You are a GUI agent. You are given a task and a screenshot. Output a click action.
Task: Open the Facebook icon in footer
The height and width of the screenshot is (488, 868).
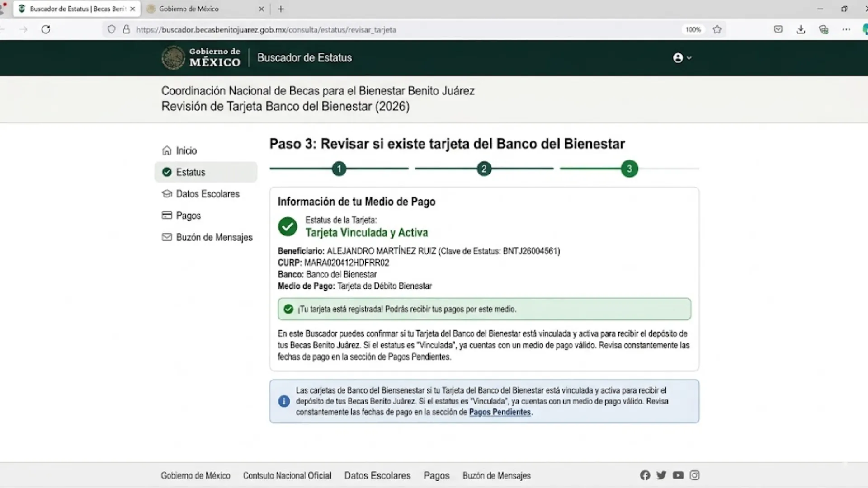tap(645, 475)
